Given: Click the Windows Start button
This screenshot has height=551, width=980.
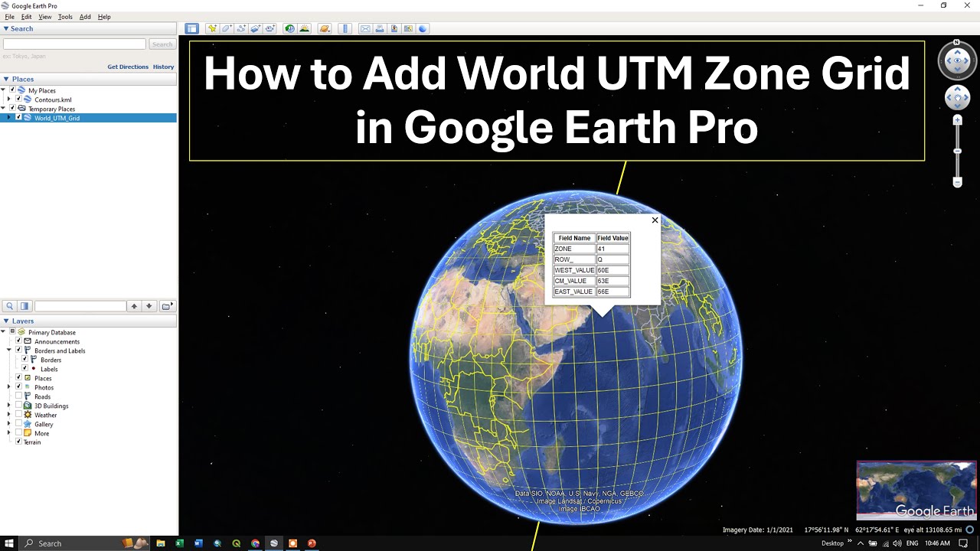Looking at the screenshot, I should (x=10, y=543).
